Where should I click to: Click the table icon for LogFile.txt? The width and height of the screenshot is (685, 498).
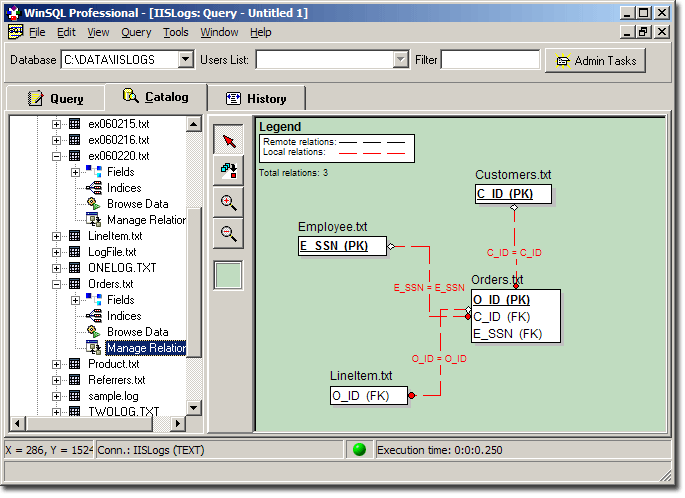pyautogui.click(x=75, y=252)
